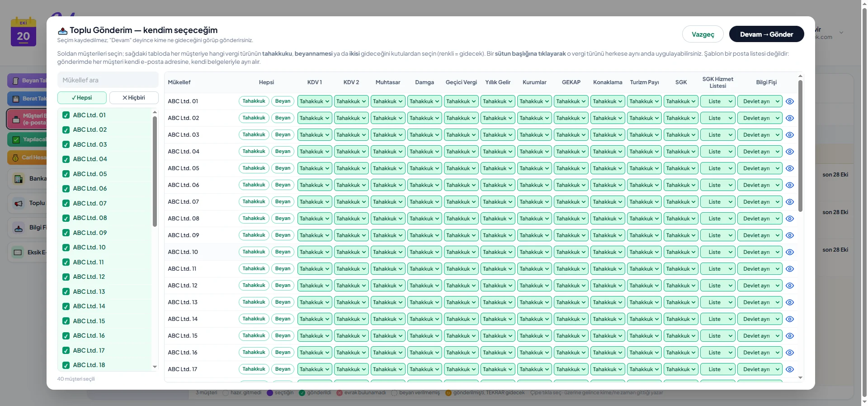Click the eye icon for ABC Ltd. 01
Image resolution: width=868 pixels, height=406 pixels.
coord(790,101)
